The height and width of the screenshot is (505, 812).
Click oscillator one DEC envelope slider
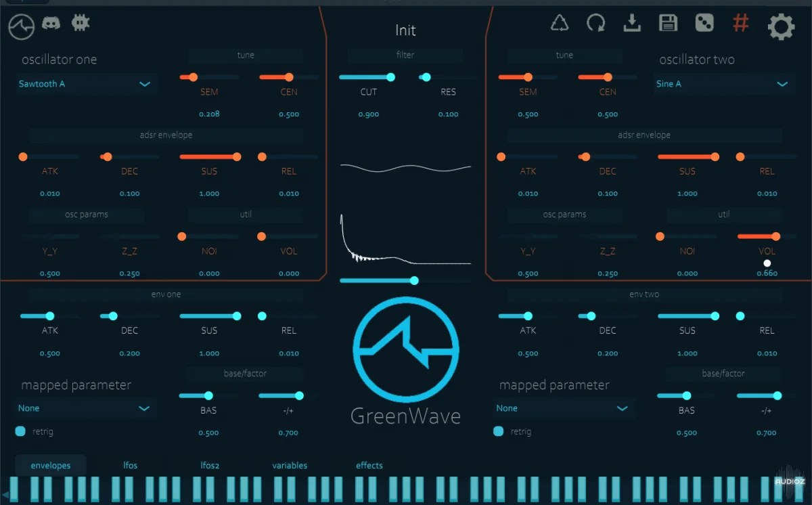(129, 156)
